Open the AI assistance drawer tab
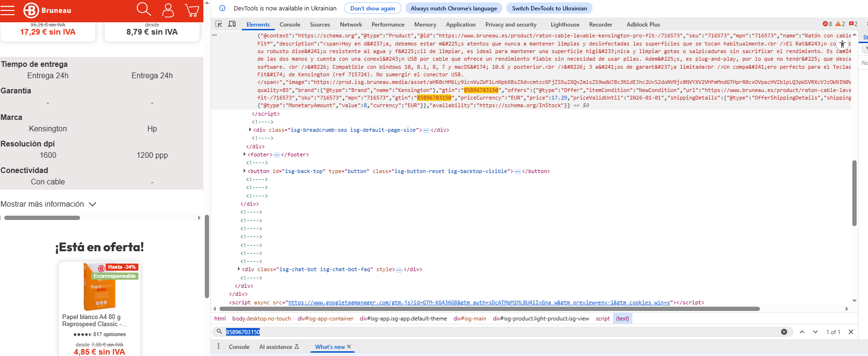This screenshot has width=868, height=356. 279,347
